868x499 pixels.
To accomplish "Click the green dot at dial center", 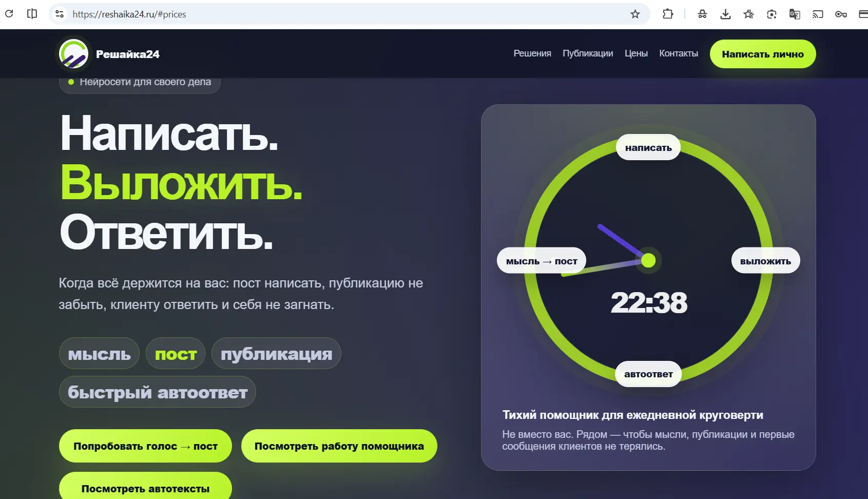I will pos(648,260).
